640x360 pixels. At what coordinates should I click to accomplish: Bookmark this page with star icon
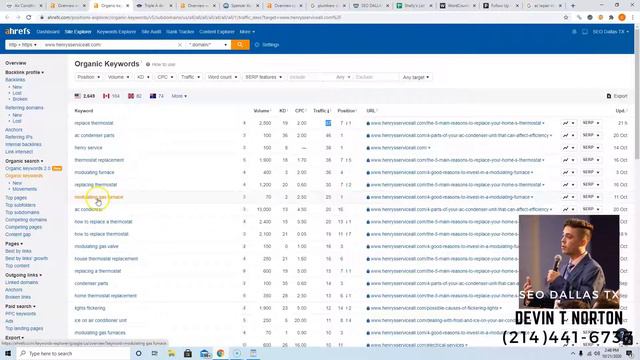[x=566, y=18]
